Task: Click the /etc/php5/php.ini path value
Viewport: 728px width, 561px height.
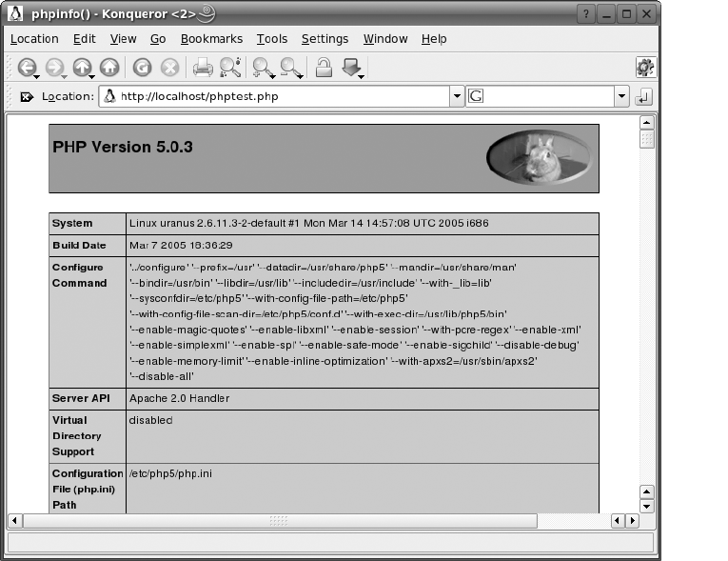Action: (x=170, y=473)
